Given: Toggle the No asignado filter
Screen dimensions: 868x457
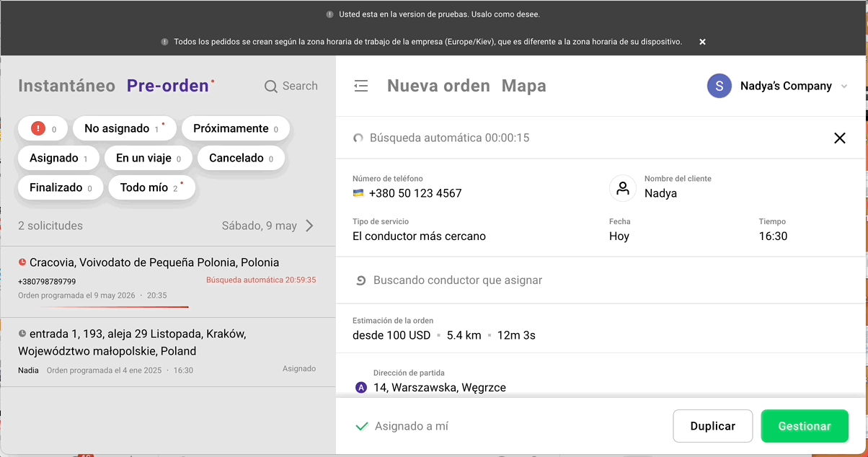Looking at the screenshot, I should click(x=124, y=129).
